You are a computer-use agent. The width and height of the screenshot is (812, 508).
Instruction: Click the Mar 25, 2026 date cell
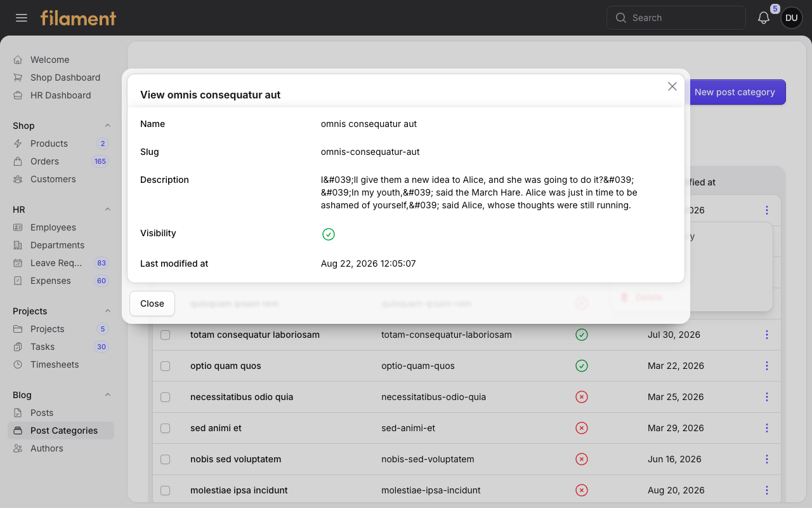[676, 397]
